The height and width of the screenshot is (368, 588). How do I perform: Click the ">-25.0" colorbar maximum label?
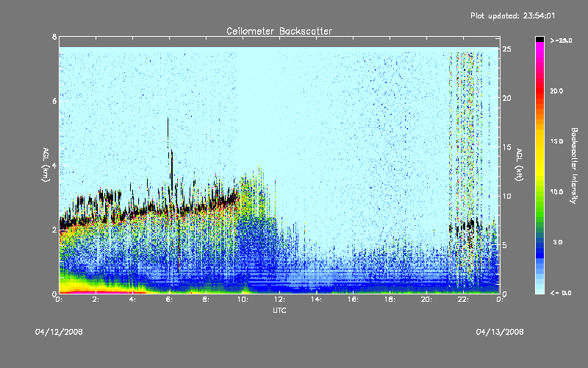tap(561, 40)
